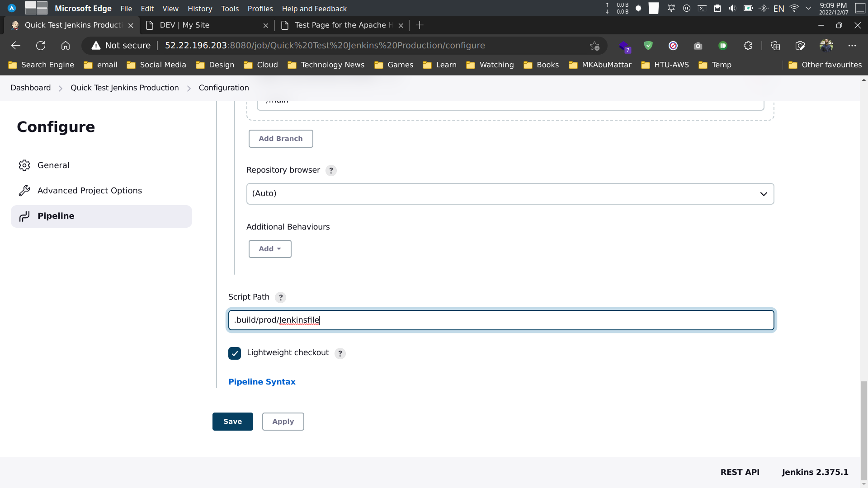Open the History menu
Image resolution: width=868 pixels, height=488 pixels.
[199, 9]
